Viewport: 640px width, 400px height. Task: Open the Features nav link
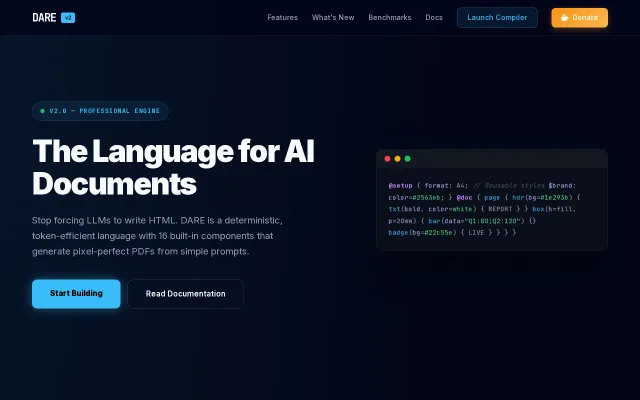point(282,18)
